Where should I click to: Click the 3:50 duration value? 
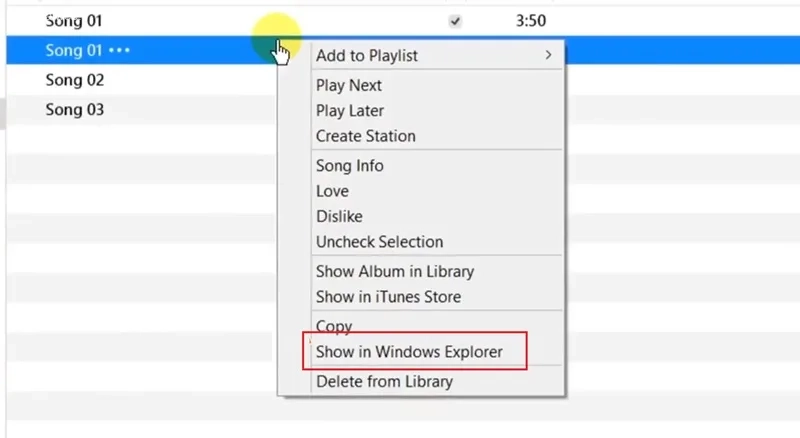[531, 21]
